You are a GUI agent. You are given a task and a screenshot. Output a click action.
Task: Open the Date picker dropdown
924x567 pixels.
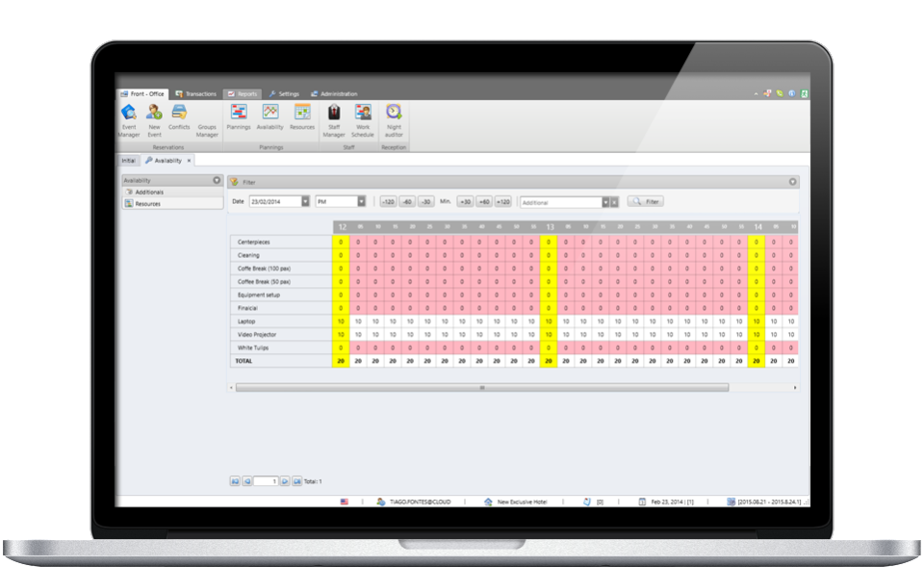305,201
